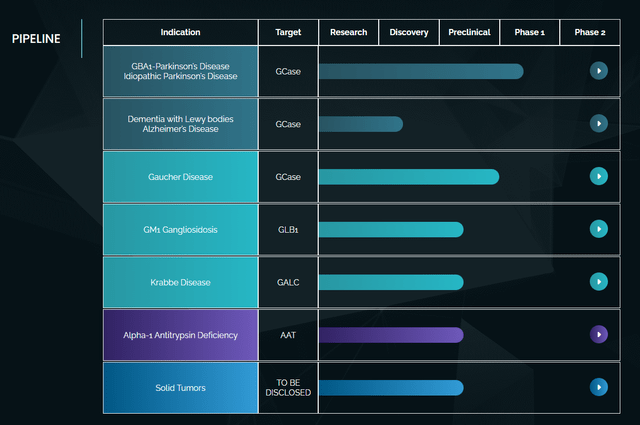Click the Alpha-1 Antitrypsin Deficiency cell
Image resolution: width=640 pixels, height=425 pixels.
[x=180, y=335]
